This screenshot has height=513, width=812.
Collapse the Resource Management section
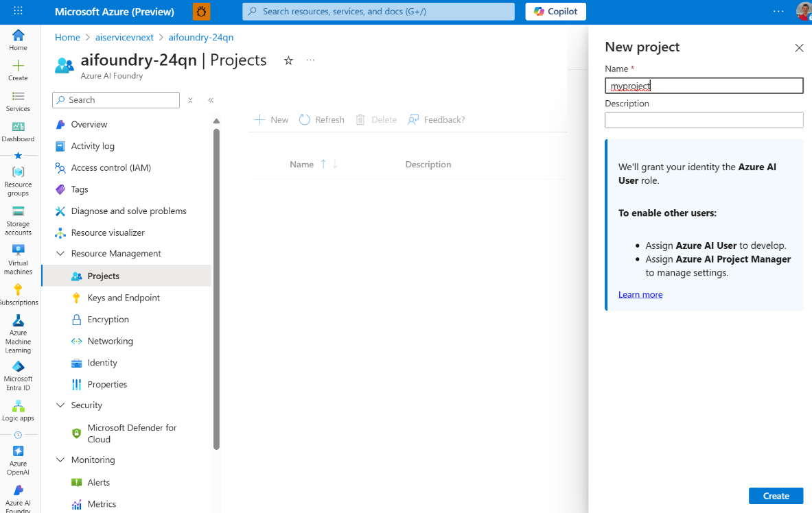(60, 253)
